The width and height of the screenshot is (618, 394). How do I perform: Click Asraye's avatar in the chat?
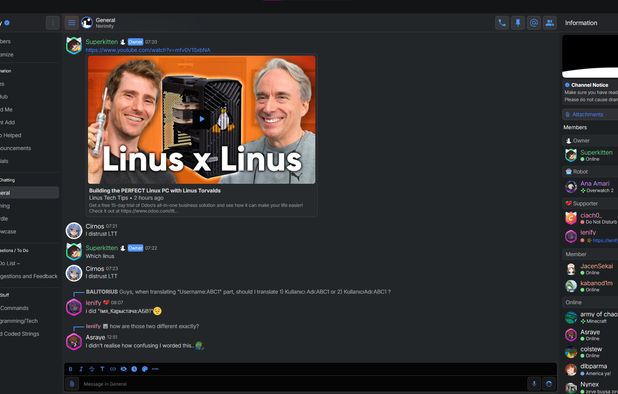(74, 342)
